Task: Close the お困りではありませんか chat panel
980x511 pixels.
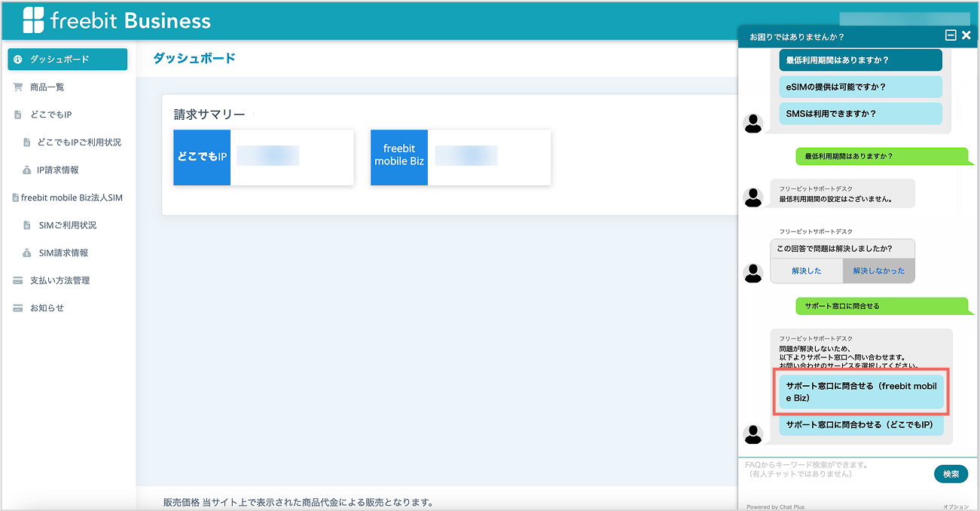Action: point(966,35)
